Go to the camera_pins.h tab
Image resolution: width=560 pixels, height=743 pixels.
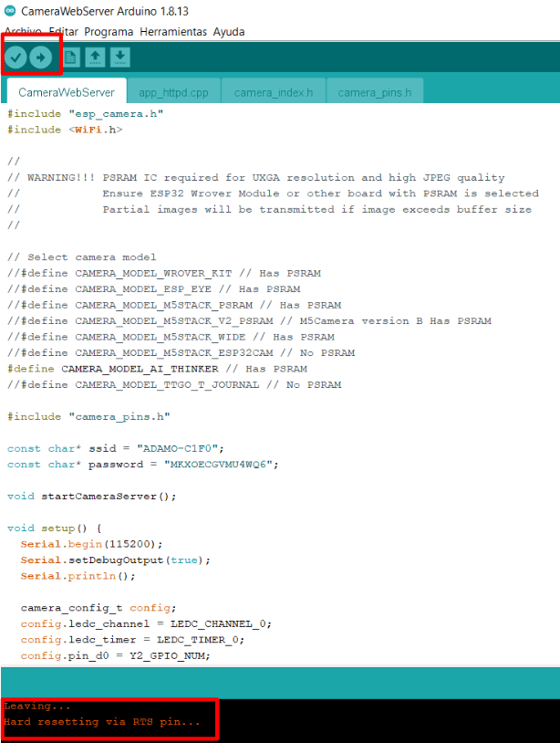(374, 92)
